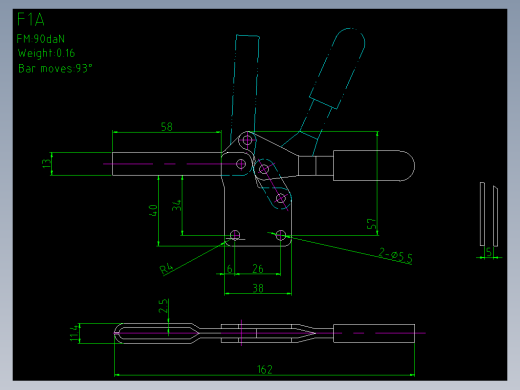The image size is (520, 390).
Task: Select the 162 overall length dimension
Action: coord(265,369)
